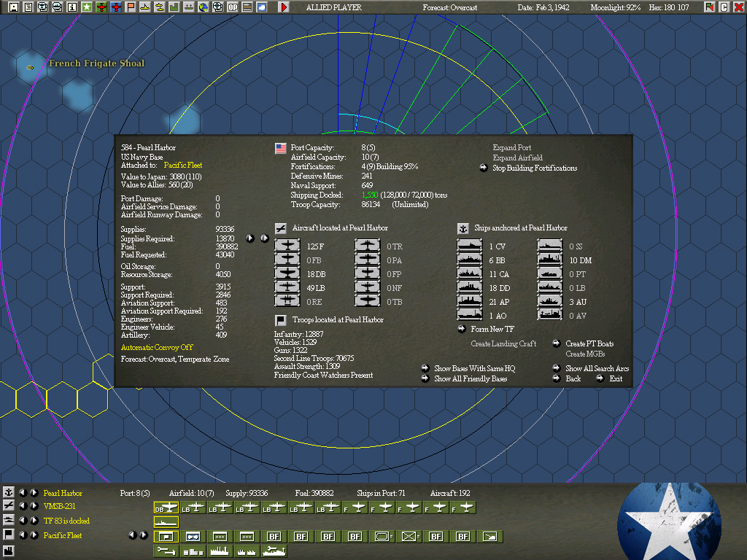Click the orange flag toolbar icon
The height and width of the screenshot is (560, 747).
click(131, 7)
